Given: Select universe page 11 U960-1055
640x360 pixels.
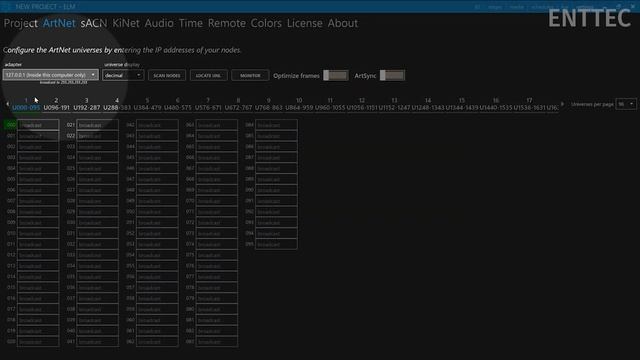Looking at the screenshot, I should pos(330,104).
